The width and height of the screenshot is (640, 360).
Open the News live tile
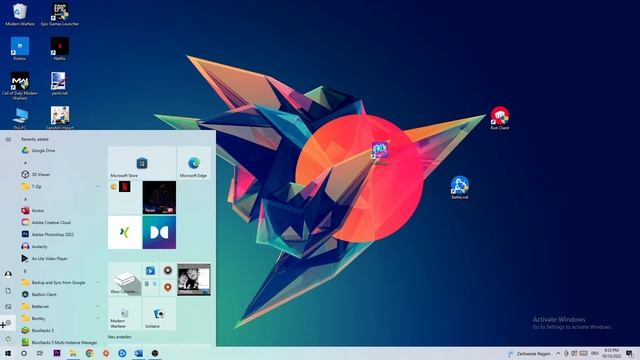pos(159,198)
